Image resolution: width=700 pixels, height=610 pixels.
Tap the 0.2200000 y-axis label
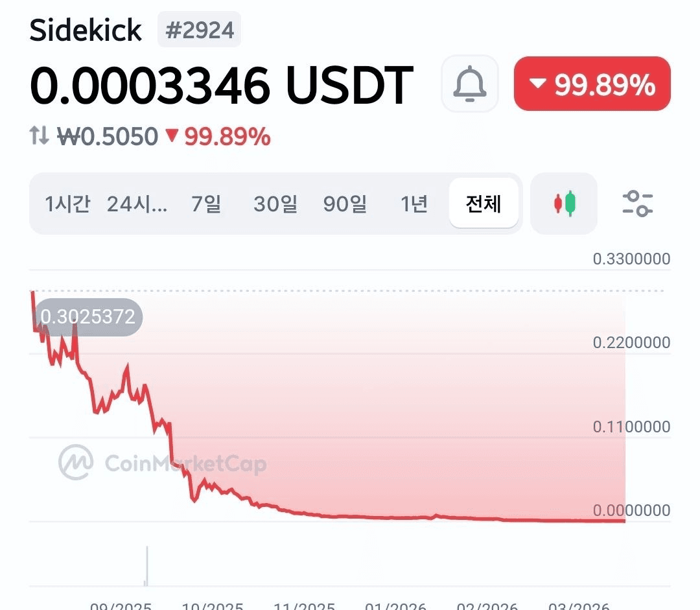[x=631, y=343]
